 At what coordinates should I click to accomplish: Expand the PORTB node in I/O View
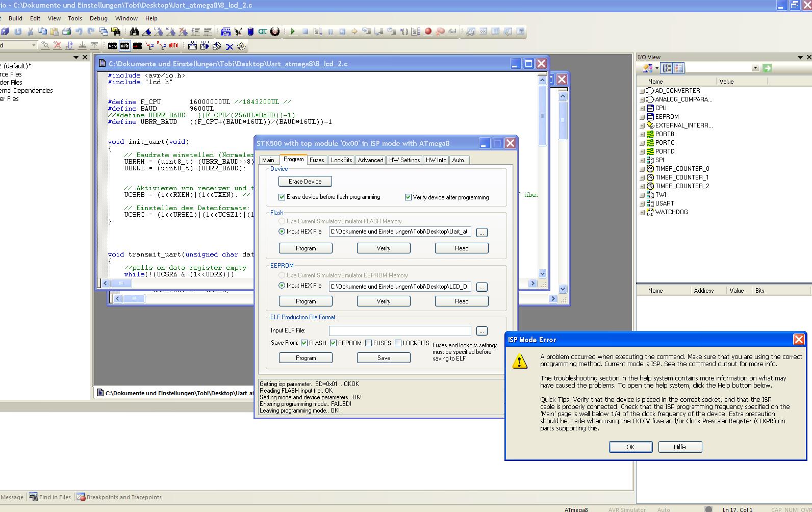pyautogui.click(x=642, y=134)
